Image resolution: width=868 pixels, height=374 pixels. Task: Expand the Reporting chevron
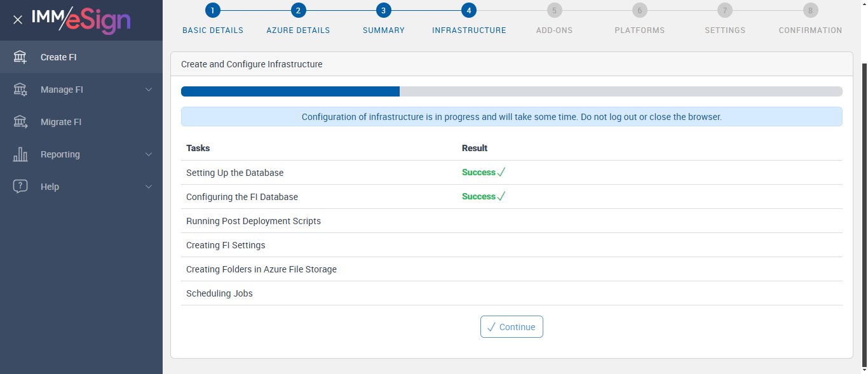[x=149, y=154]
